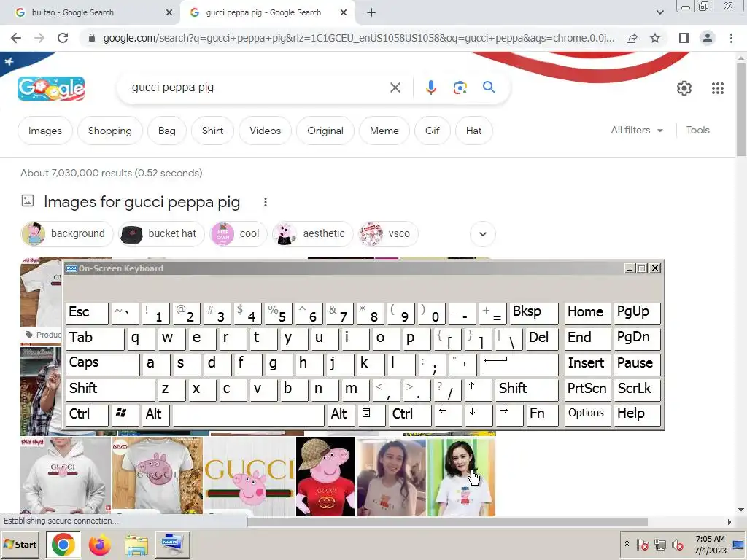The image size is (747, 560).
Task: Click the 'vsco' suggestion chip
Action: click(388, 234)
